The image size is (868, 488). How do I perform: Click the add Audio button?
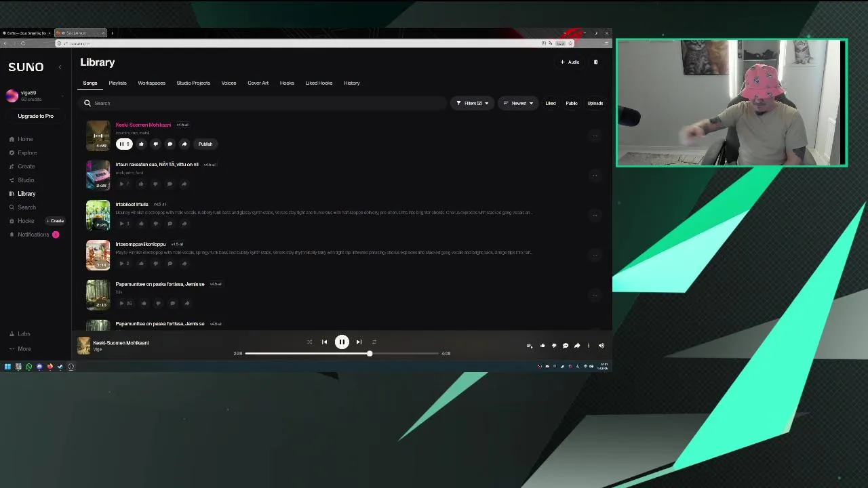570,62
